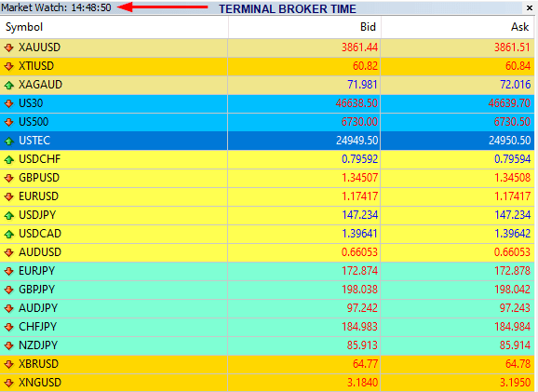
Task: Click the down arrow icon beside XTIUSD
Action: [x=9, y=66]
